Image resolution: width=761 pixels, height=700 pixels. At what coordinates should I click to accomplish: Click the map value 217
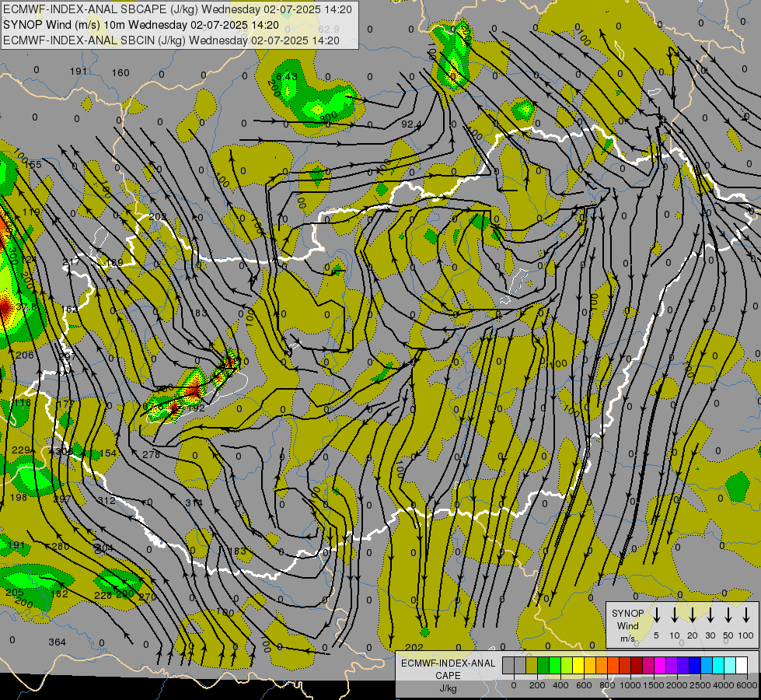71,262
